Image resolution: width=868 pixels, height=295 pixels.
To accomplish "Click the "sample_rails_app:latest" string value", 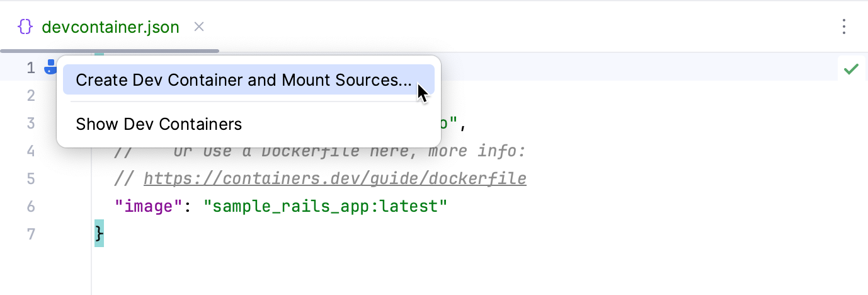I will [325, 207].
